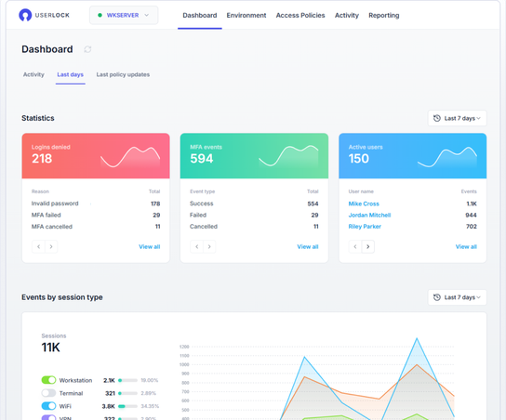View all logins denied reasons
The image size is (506, 420).
coord(150,246)
